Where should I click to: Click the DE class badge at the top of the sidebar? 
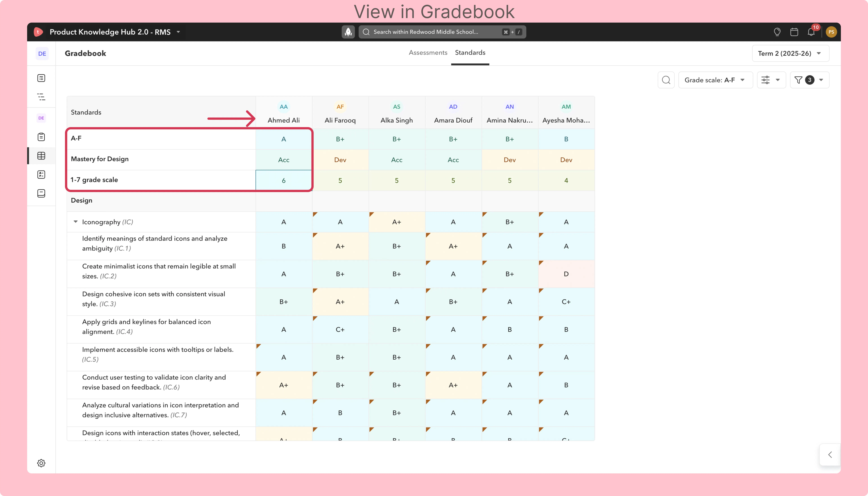(42, 54)
